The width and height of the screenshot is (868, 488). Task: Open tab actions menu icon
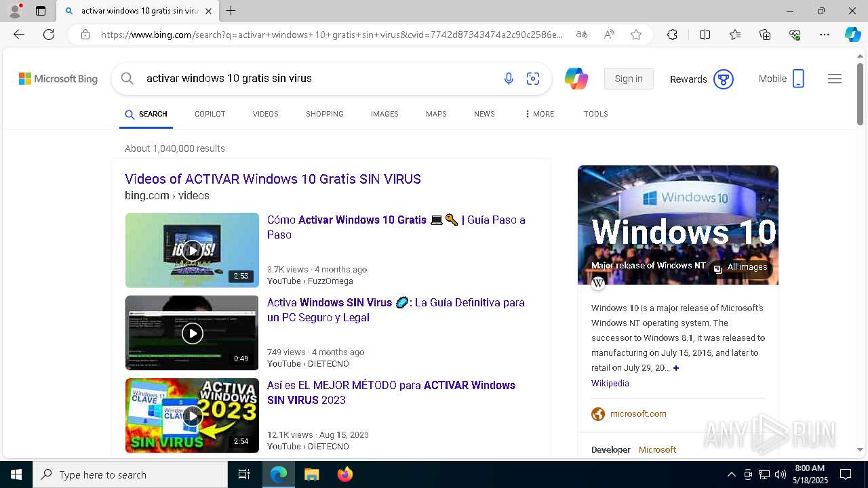coord(41,11)
